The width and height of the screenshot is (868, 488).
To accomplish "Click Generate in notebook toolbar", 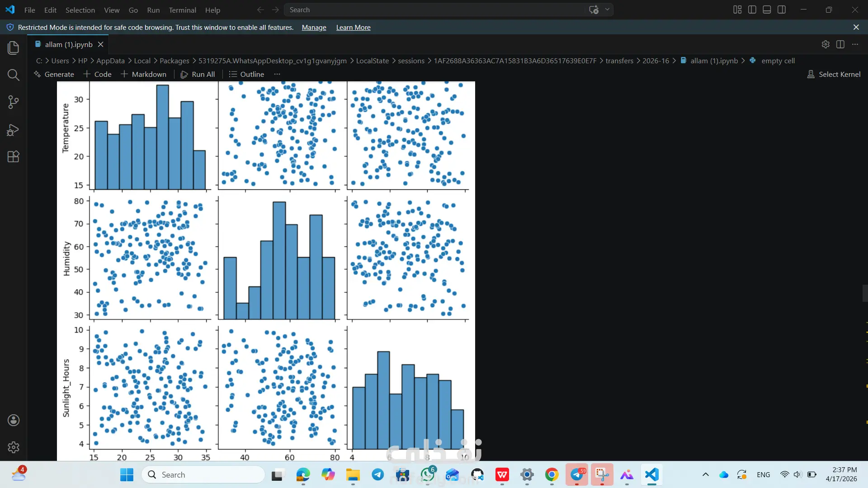I will pos(54,74).
